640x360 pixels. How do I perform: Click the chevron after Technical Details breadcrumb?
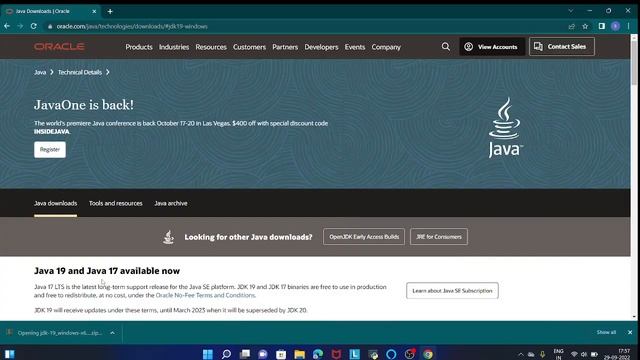pyautogui.click(x=108, y=72)
